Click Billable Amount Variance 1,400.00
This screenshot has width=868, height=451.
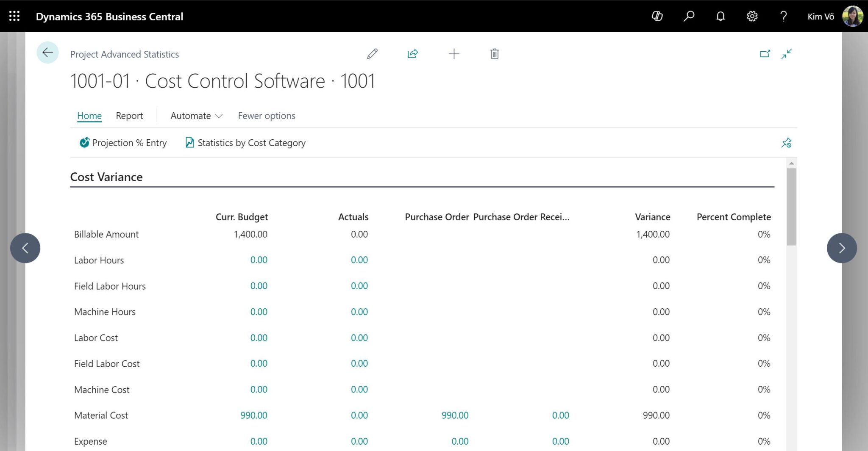coord(653,234)
